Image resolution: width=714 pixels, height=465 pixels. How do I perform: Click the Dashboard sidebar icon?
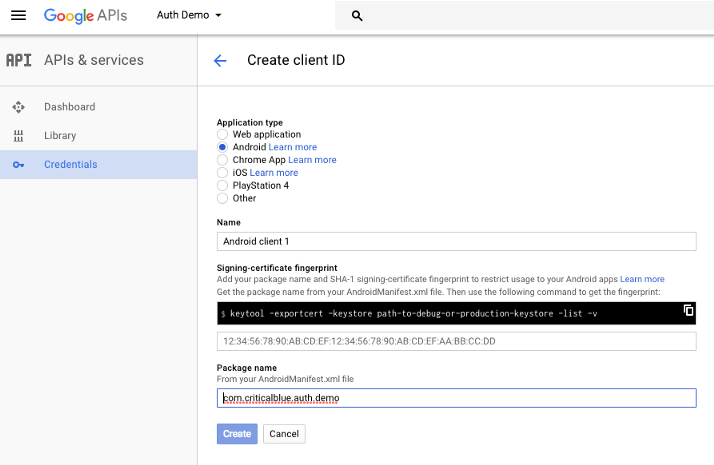pos(18,107)
